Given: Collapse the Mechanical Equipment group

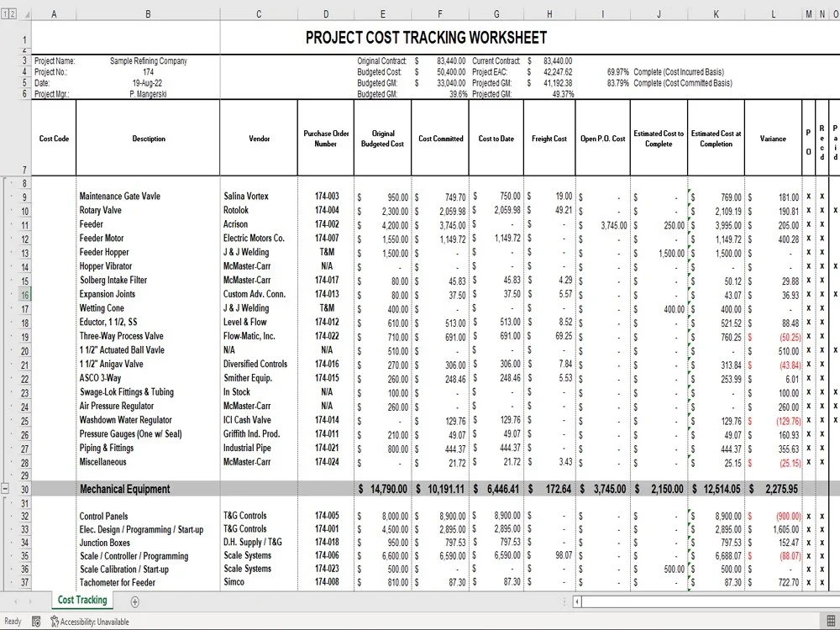Looking at the screenshot, I should [x=5, y=489].
